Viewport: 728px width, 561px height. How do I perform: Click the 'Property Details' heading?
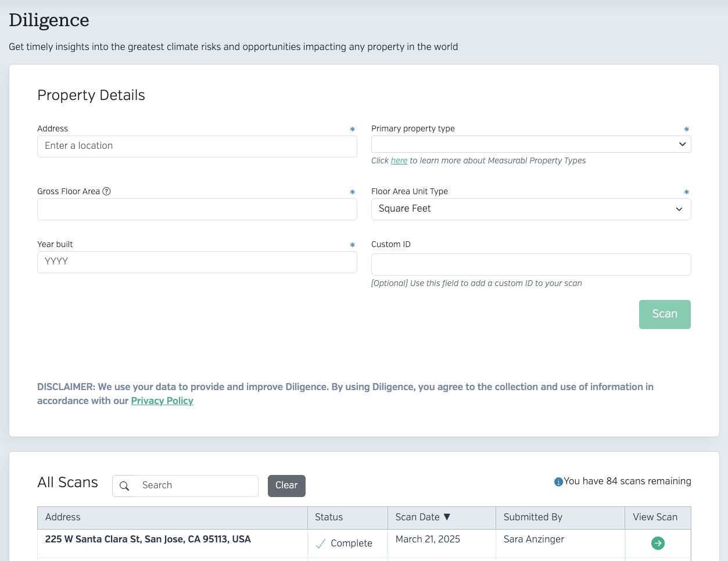tap(91, 95)
